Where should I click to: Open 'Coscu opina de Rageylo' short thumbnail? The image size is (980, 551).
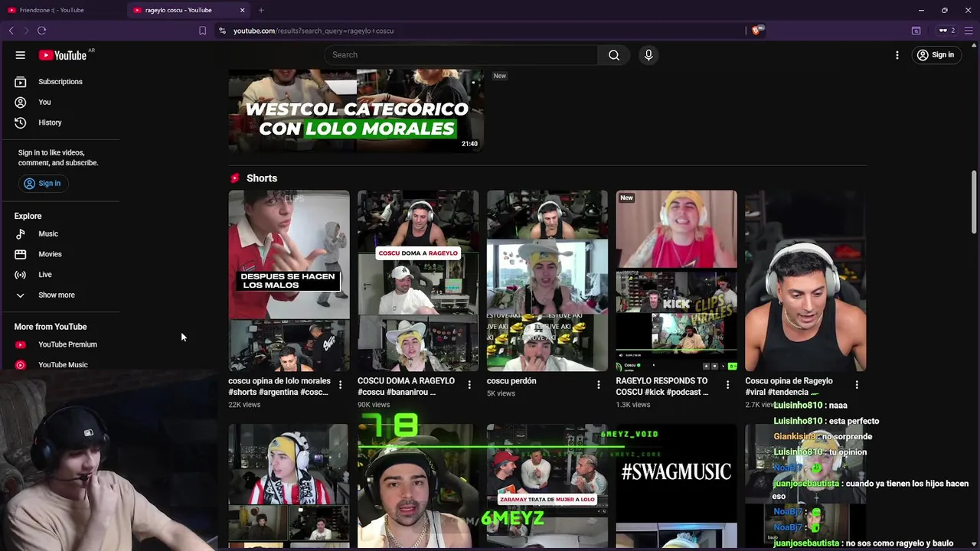click(x=805, y=281)
